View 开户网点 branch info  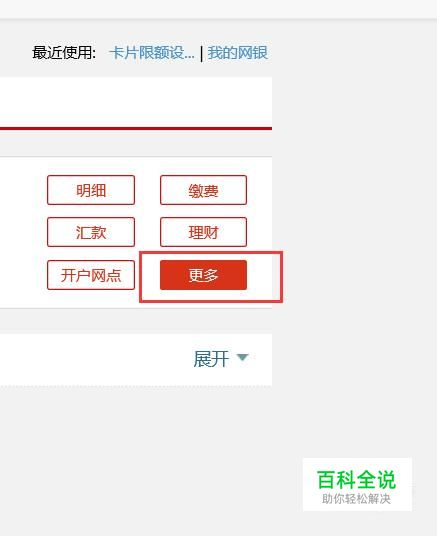(91, 275)
